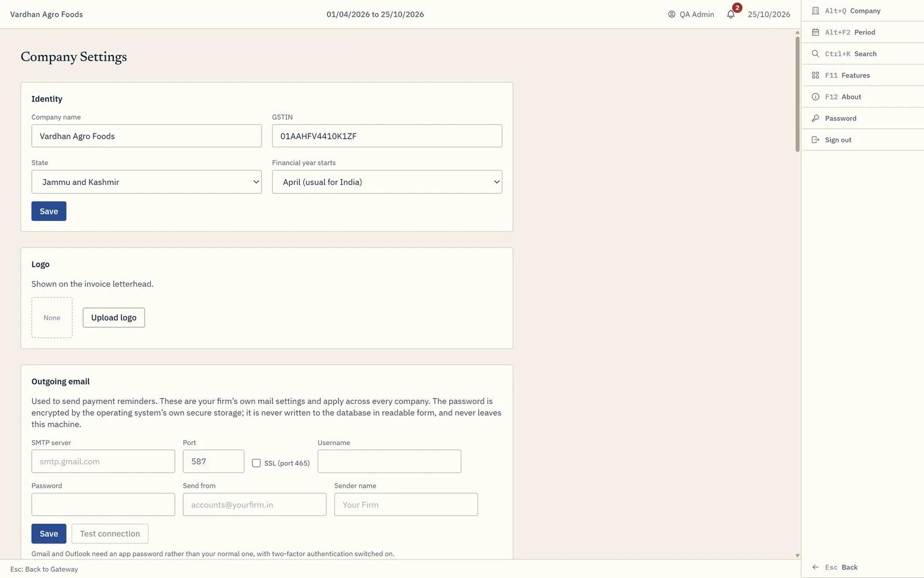Click Esc: Back to Gateway status text

coord(44,569)
